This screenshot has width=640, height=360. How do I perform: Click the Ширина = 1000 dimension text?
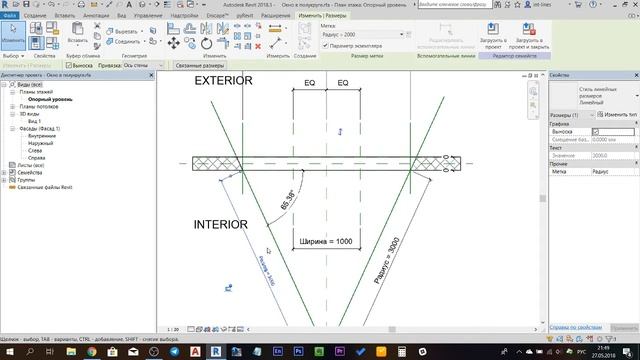(326, 241)
